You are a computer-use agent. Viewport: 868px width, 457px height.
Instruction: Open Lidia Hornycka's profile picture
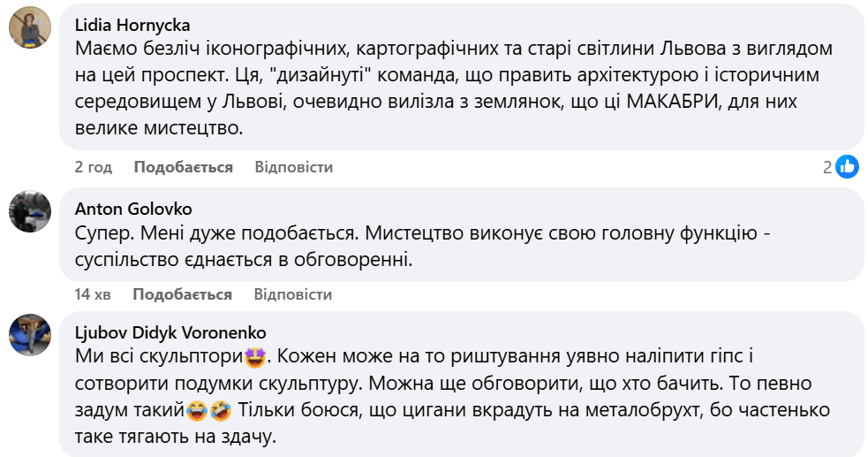click(29, 31)
